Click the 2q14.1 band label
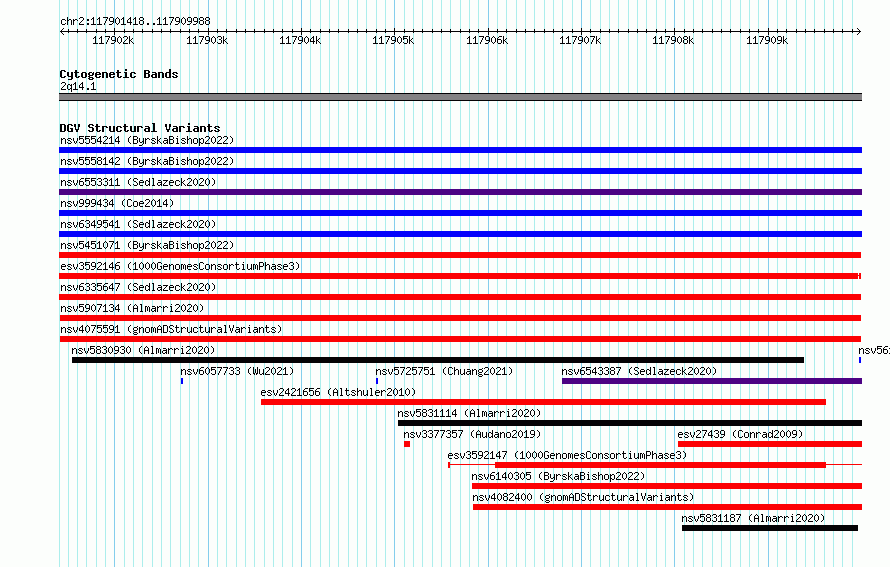This screenshot has height=567, width=890. (x=78, y=86)
